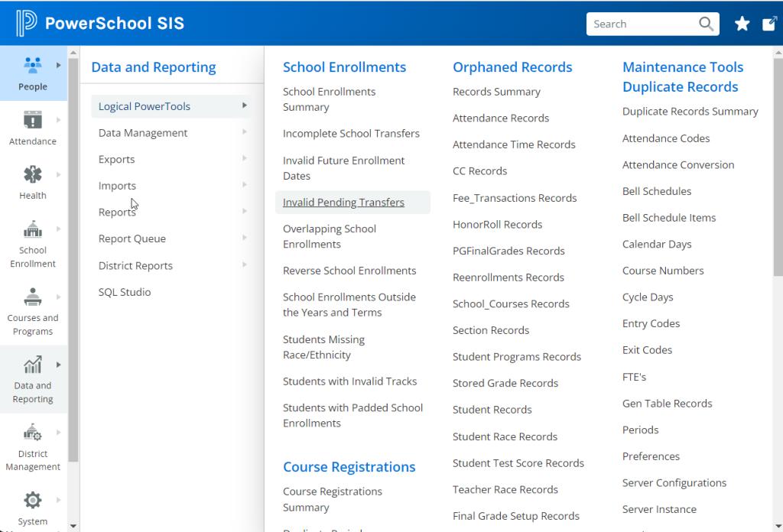
Task: Open Reenrollments Records link
Action: pyautogui.click(x=508, y=277)
